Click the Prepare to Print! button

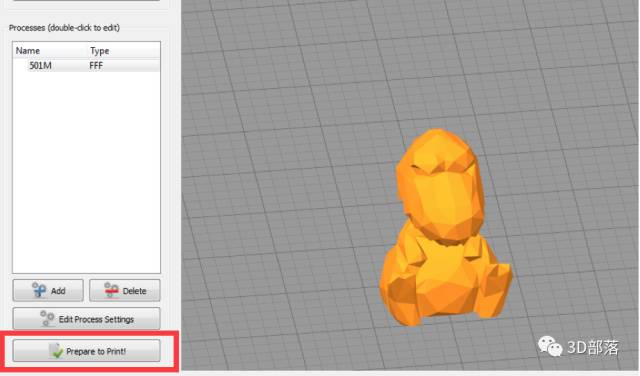tap(87, 351)
